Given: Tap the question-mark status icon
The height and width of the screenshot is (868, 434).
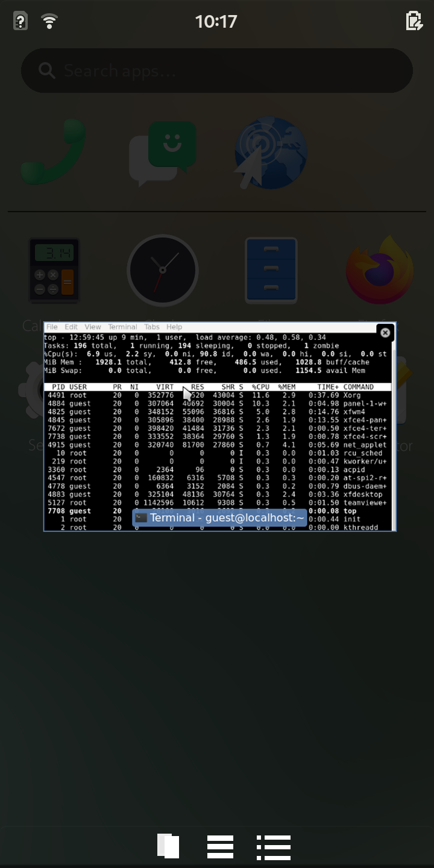Looking at the screenshot, I should click(x=20, y=21).
